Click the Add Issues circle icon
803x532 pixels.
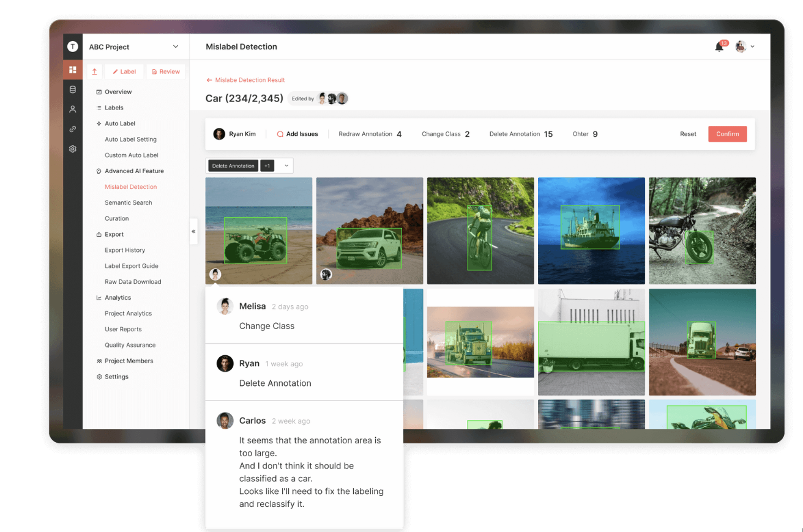click(x=280, y=134)
